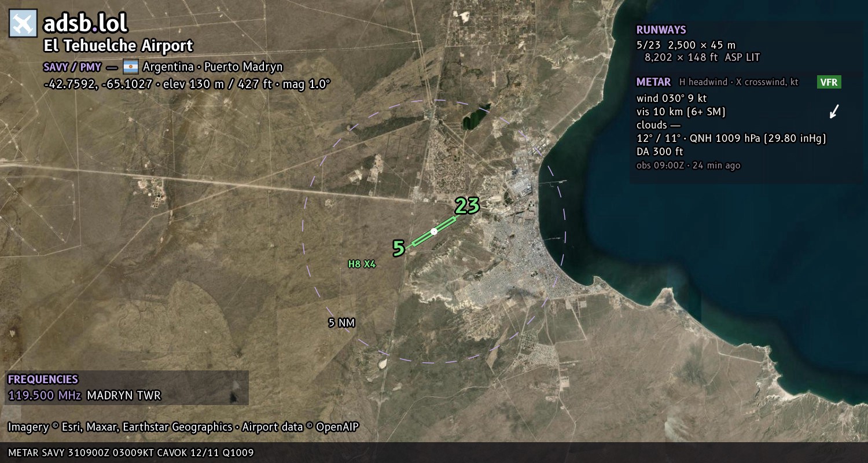Viewport: 868px width, 463px height.
Task: Click the DA 300 ft density altitude
Action: pyautogui.click(x=660, y=152)
